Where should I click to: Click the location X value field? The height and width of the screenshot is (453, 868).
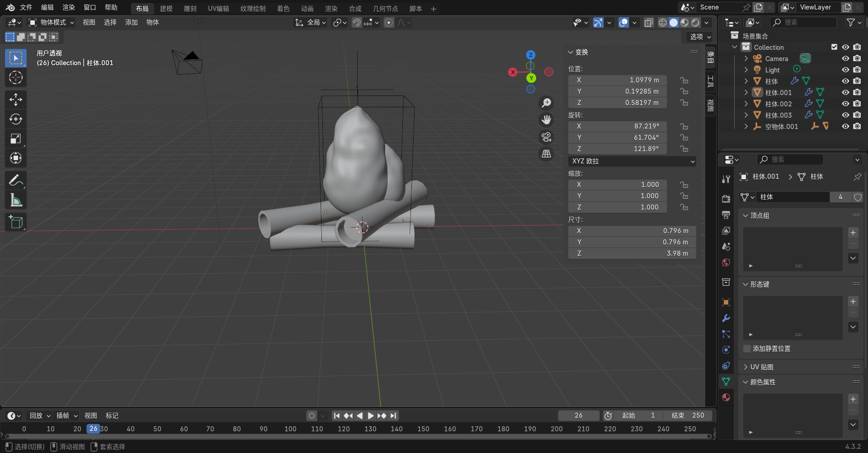pos(617,80)
